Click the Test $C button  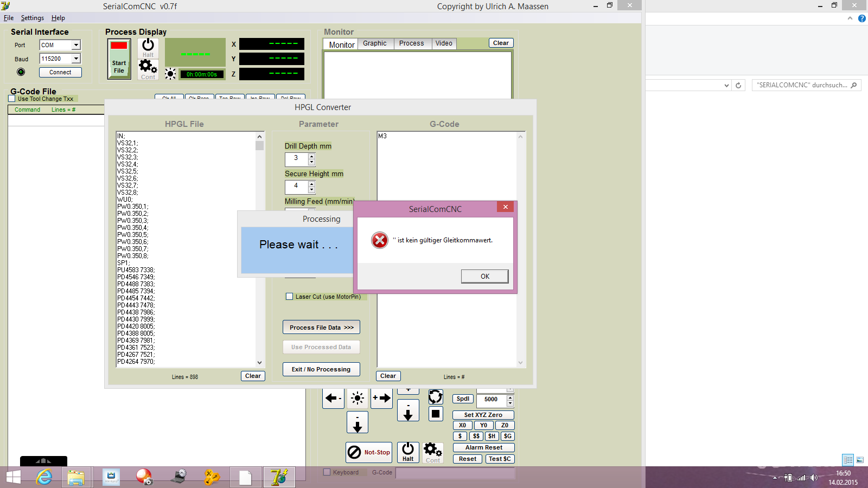[x=500, y=459]
